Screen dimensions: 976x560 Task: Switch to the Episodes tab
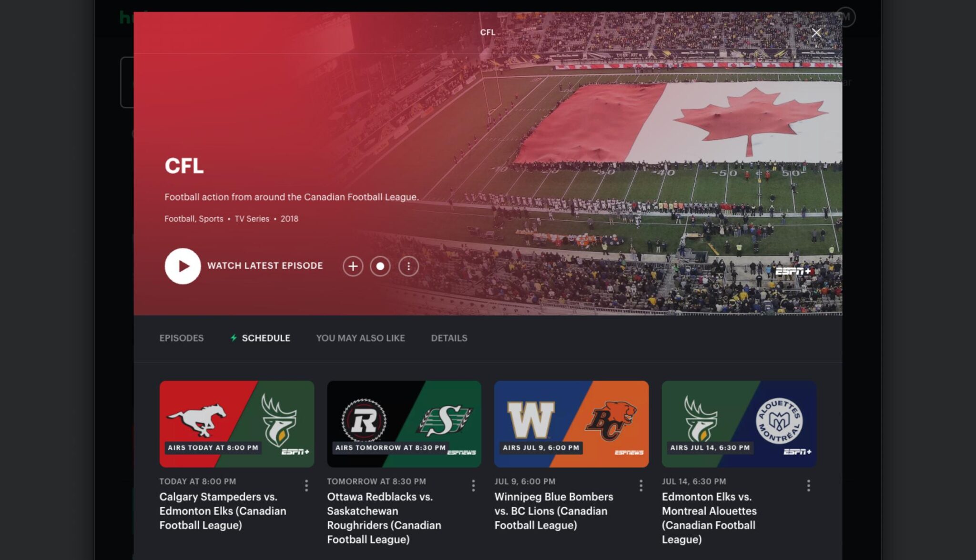182,338
